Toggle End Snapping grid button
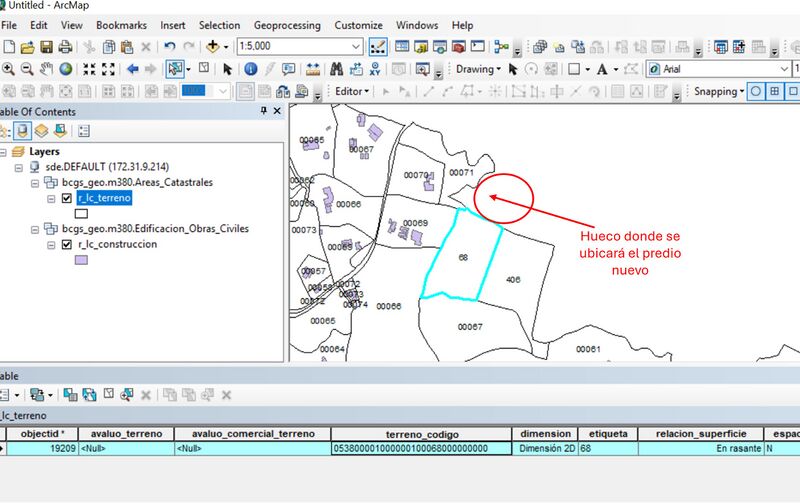 (x=774, y=91)
